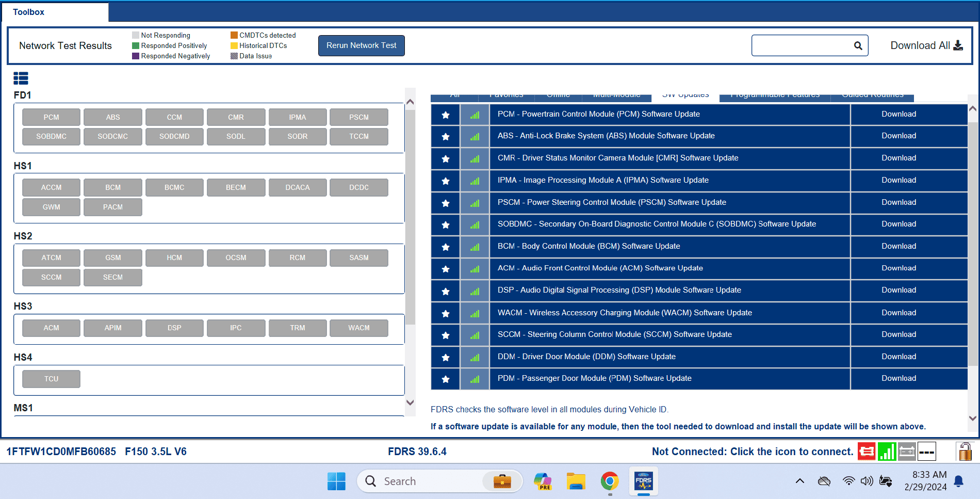This screenshot has width=980, height=499.
Task: Toggle the favorite star on the BCM update
Action: (445, 247)
